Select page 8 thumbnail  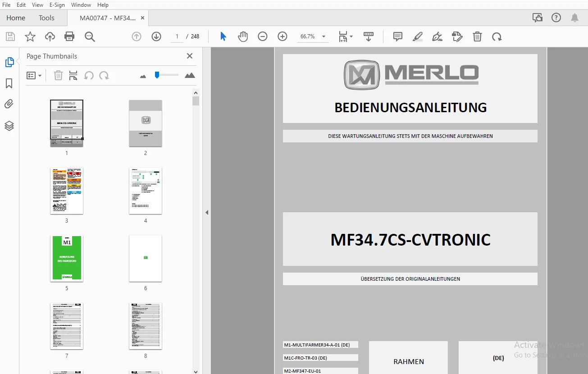pos(146,326)
